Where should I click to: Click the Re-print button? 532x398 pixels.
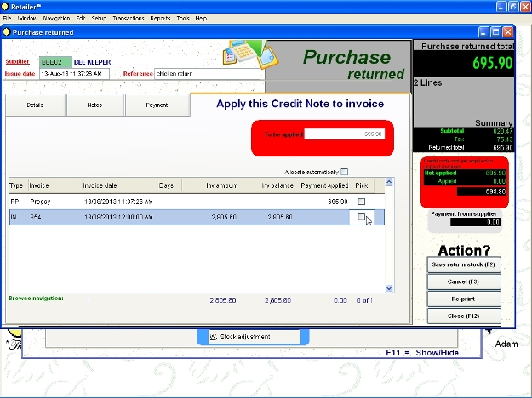point(463,299)
